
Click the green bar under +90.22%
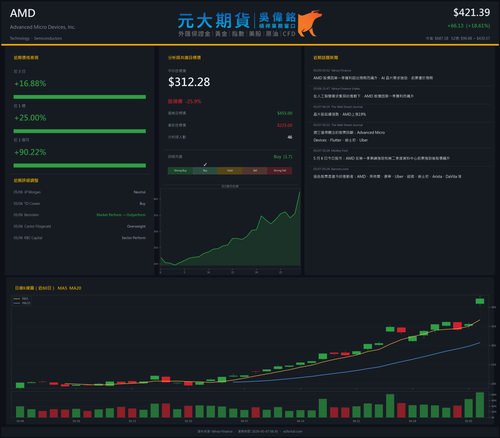pyautogui.click(x=80, y=165)
